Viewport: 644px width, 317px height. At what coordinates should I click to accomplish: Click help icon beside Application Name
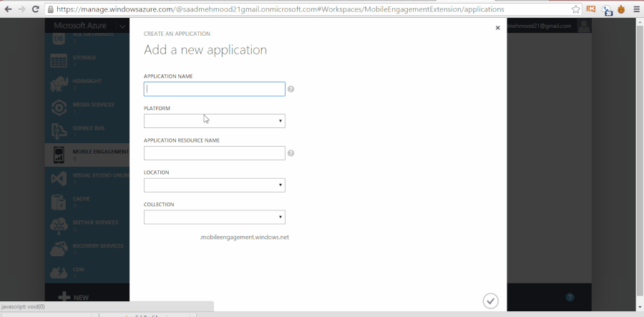[291, 89]
